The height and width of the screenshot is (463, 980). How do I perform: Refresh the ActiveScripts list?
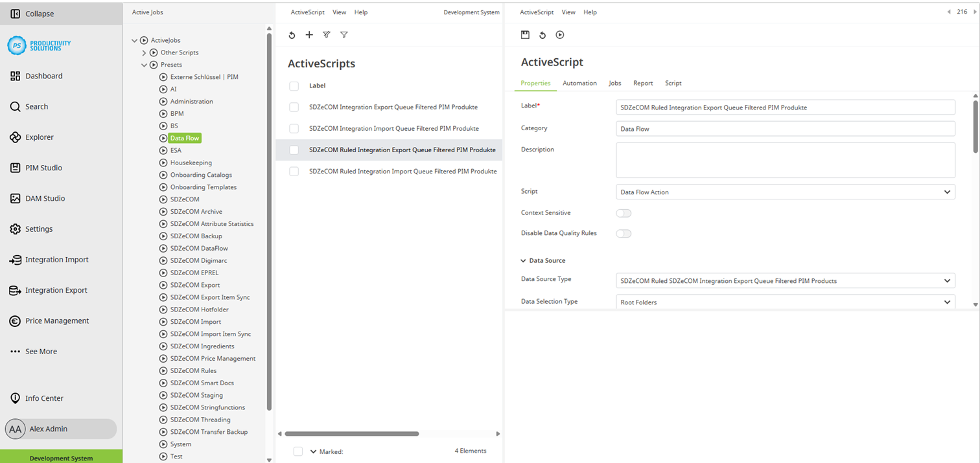tap(292, 34)
